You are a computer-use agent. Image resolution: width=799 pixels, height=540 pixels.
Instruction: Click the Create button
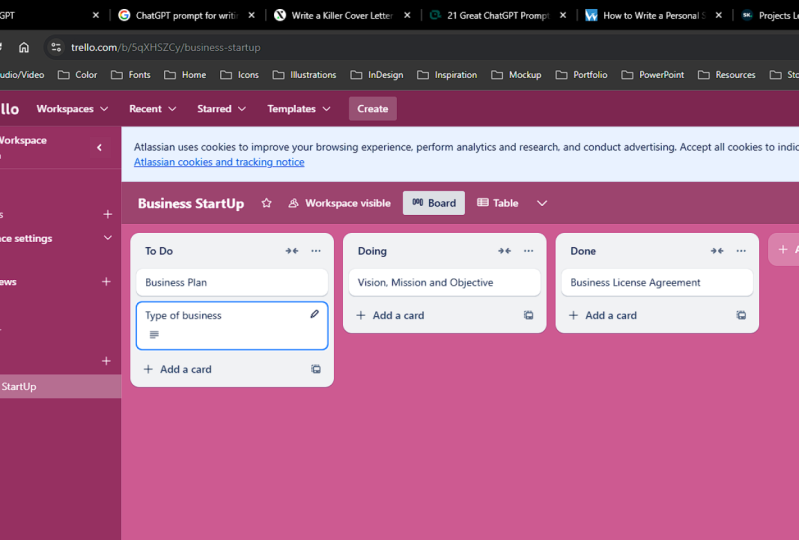372,109
